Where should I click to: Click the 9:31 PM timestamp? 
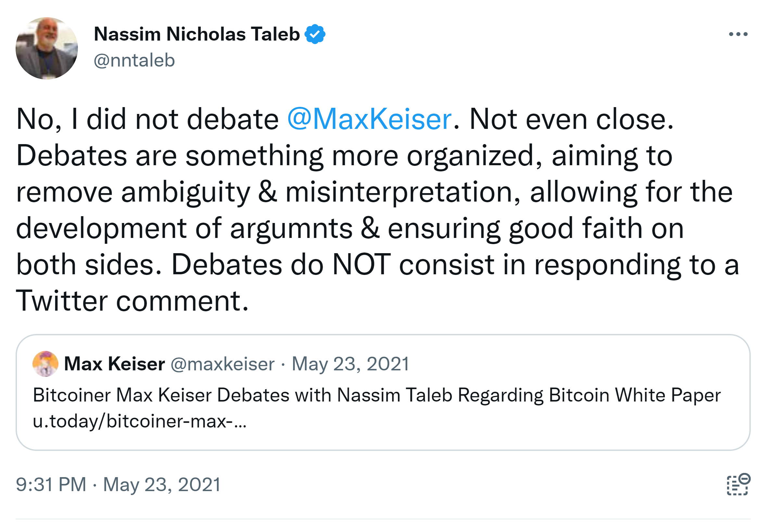click(51, 484)
